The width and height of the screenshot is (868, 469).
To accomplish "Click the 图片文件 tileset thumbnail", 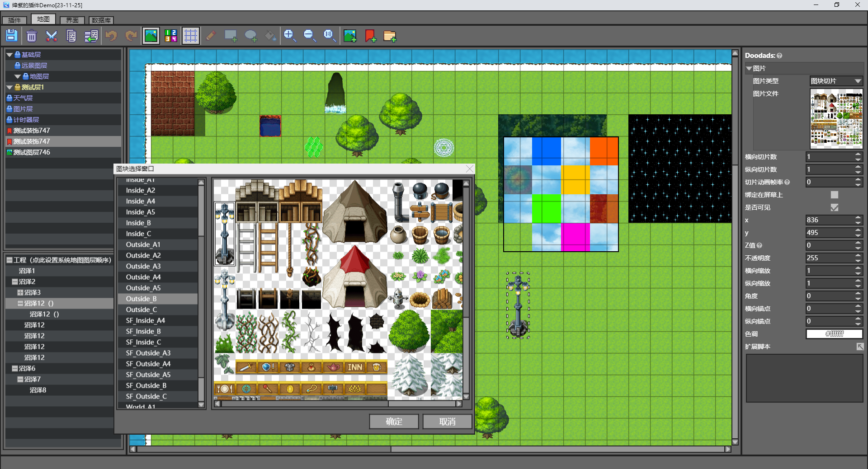I will (836, 119).
